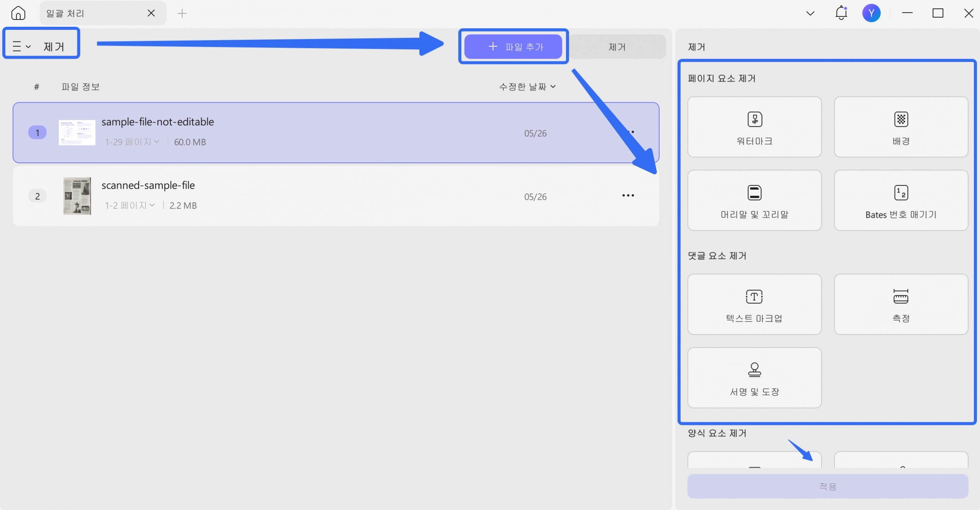Click the 페이지 요소 제거 section heading
Viewport: 980px width, 510px height.
tap(722, 79)
